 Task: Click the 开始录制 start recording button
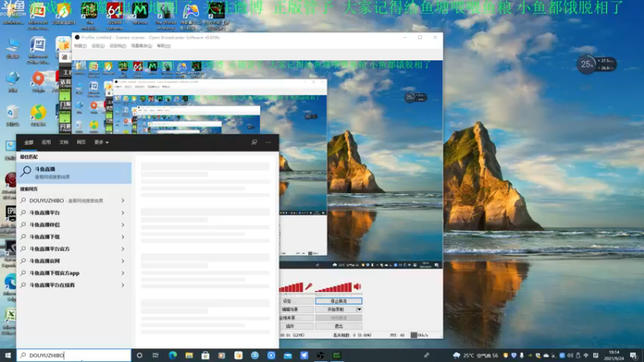tap(336, 309)
